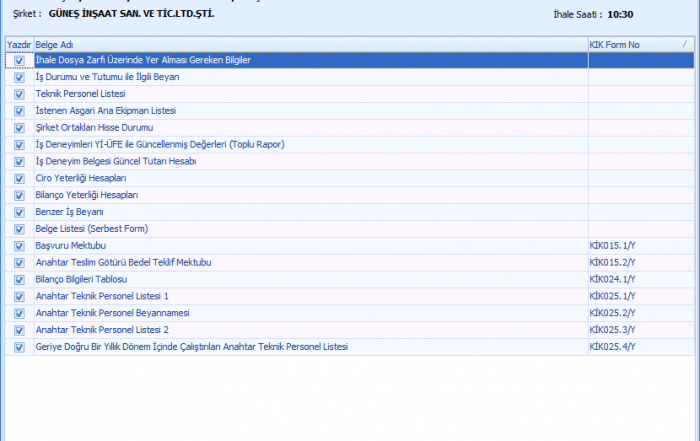Sort list by the Belge Adı column header
The image size is (700, 441).
point(300,45)
